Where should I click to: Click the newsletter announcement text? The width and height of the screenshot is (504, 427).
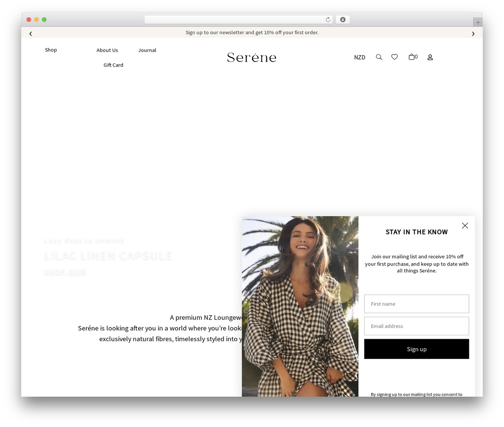click(252, 32)
